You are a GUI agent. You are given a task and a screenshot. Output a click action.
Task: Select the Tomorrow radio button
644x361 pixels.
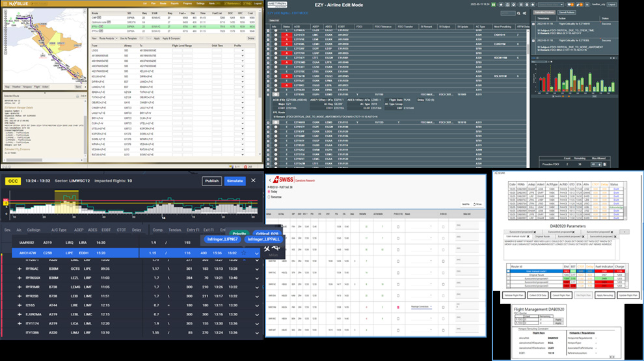pyautogui.click(x=269, y=197)
